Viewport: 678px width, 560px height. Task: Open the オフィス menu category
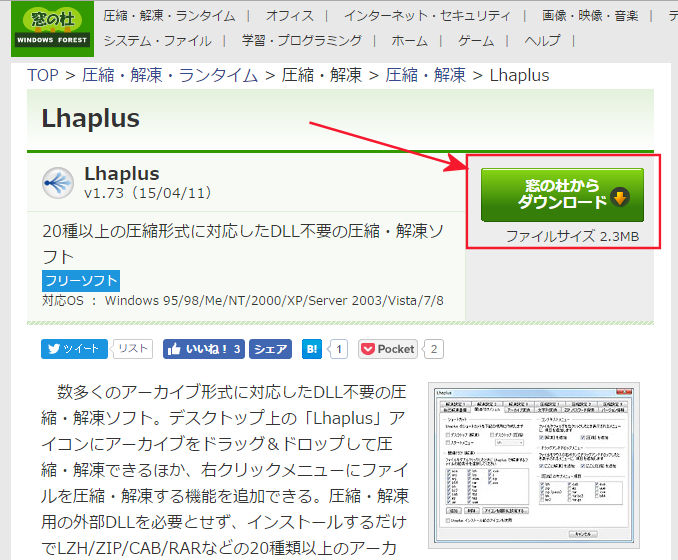[290, 16]
